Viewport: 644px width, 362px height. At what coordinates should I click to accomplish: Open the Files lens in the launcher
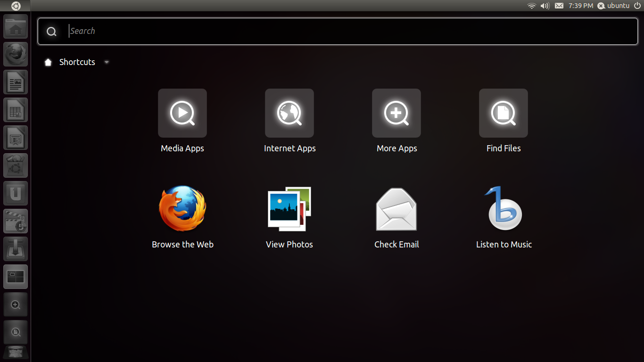coord(16,332)
